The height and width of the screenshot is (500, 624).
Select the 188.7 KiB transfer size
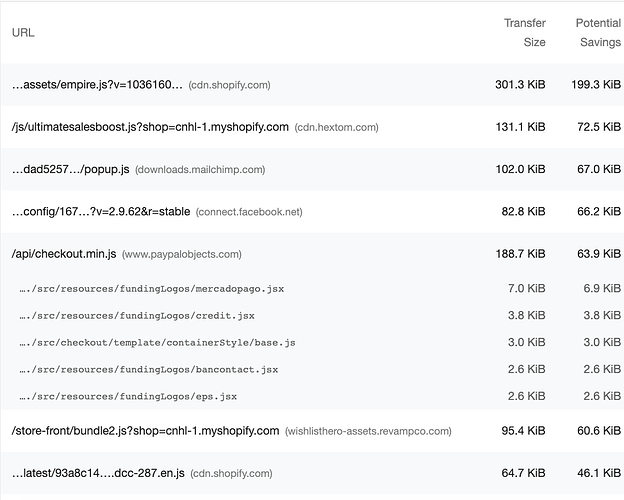520,254
